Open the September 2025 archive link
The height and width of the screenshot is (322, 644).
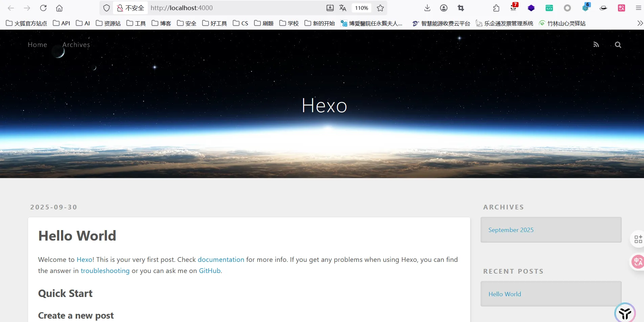511,230
